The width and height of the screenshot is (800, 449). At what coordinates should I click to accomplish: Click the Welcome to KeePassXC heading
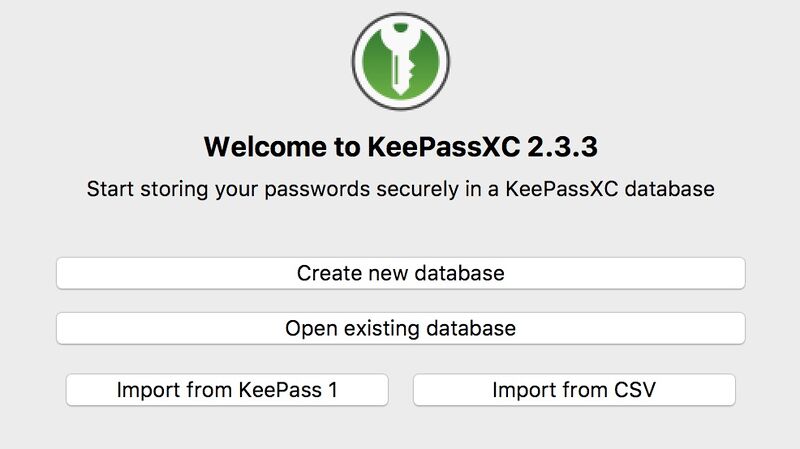400,147
